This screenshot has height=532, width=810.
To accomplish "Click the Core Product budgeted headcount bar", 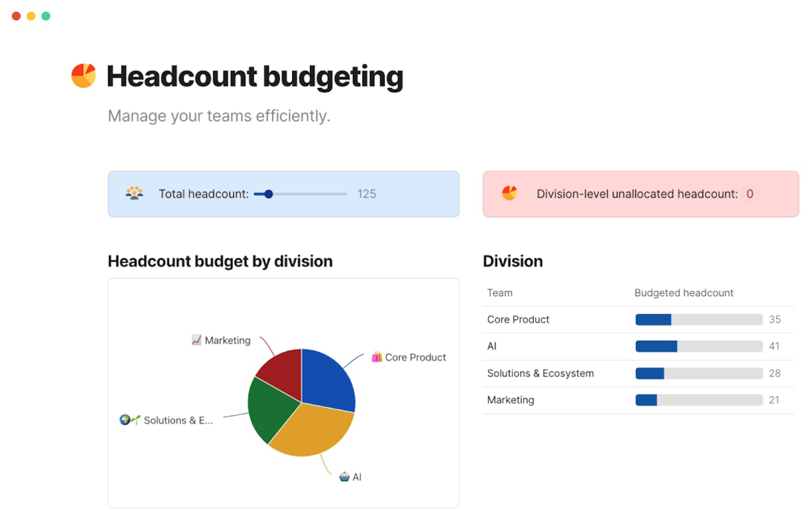I will coord(698,319).
